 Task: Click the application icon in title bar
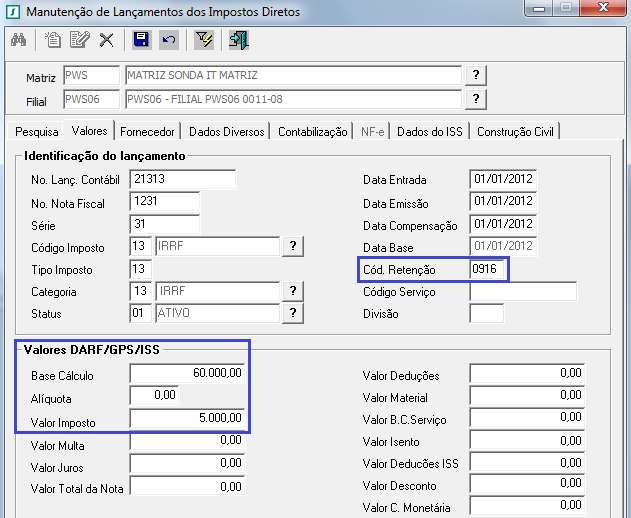tap(13, 11)
